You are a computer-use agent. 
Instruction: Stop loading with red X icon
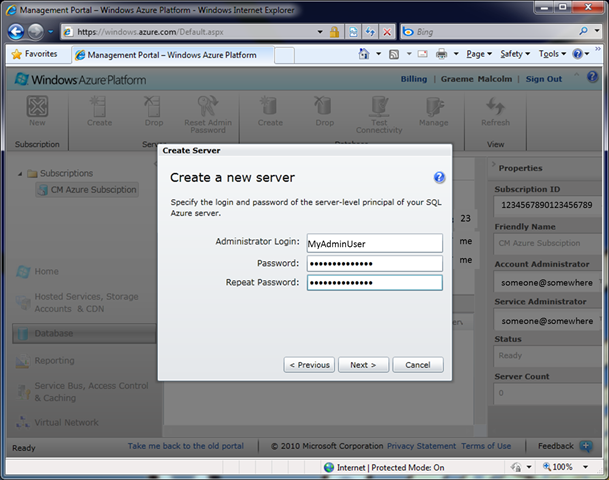point(387,32)
